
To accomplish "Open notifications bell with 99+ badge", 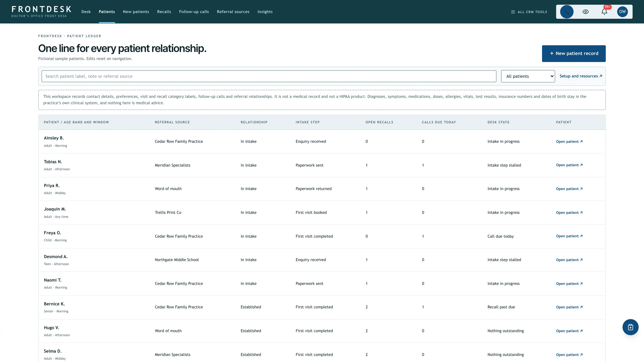I will pyautogui.click(x=604, y=12).
